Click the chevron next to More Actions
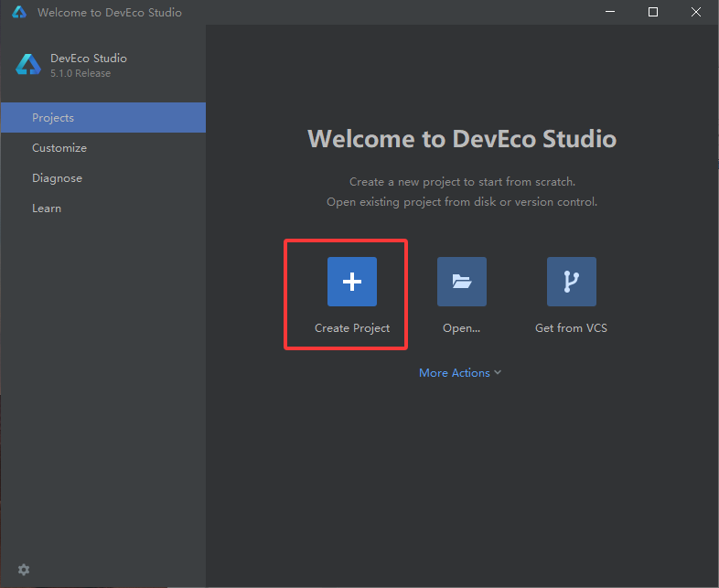Screen dimensions: 719x588 coord(498,372)
